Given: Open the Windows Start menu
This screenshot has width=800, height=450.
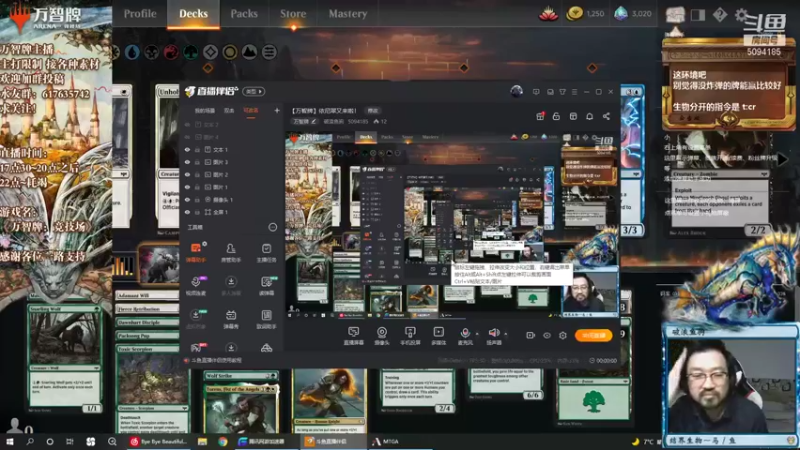Looking at the screenshot, I should tap(9, 441).
